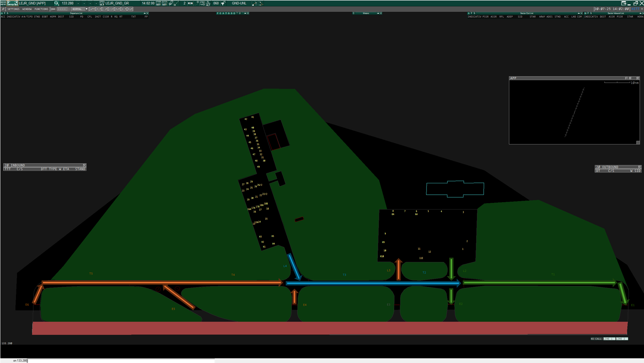Click the NO CALL button

click(x=596, y=339)
